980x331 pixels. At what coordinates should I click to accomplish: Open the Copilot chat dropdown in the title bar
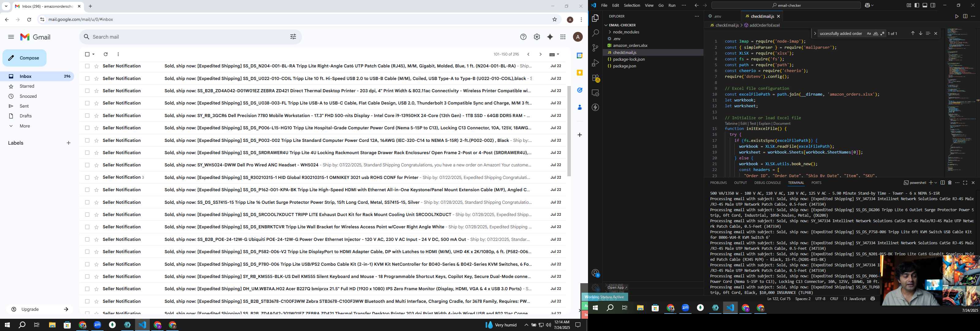tap(872, 5)
